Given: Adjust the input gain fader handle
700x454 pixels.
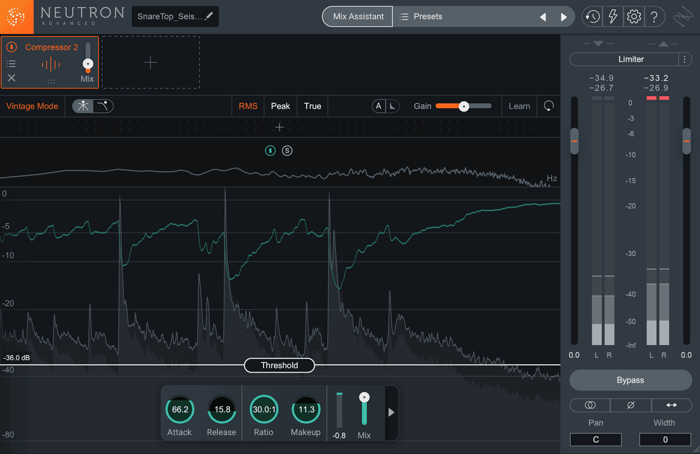Looking at the screenshot, I should pyautogui.click(x=575, y=141).
